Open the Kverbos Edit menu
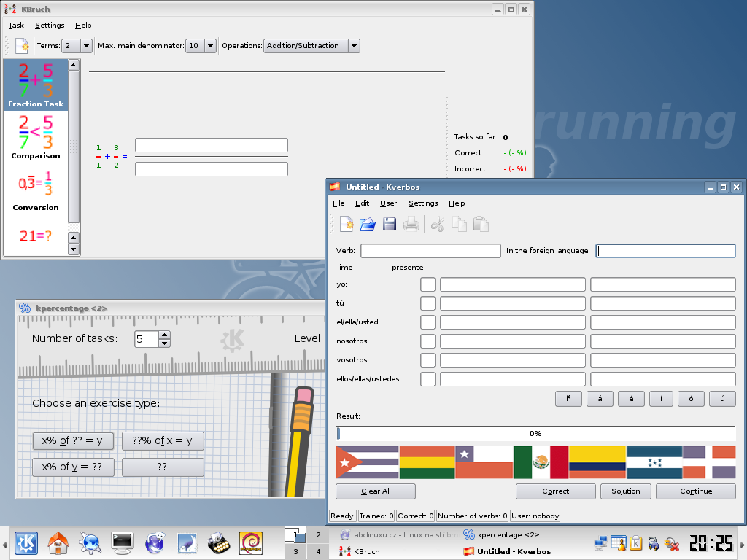Screen dimensions: 747x560 [x=362, y=203]
